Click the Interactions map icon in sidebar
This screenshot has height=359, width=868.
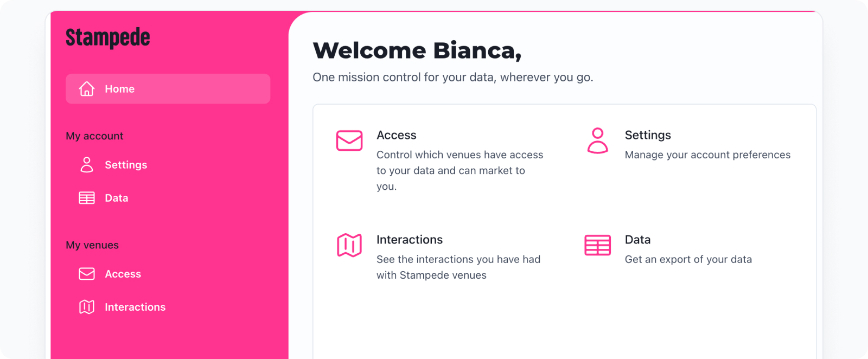87,307
